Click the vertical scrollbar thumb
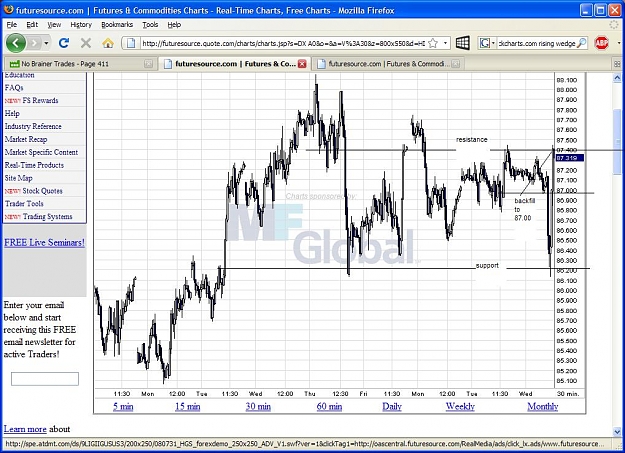The width and height of the screenshot is (625, 453). point(617,142)
